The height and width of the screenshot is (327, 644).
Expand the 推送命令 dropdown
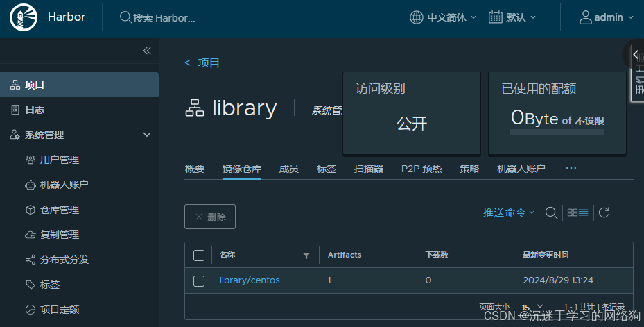tap(508, 212)
